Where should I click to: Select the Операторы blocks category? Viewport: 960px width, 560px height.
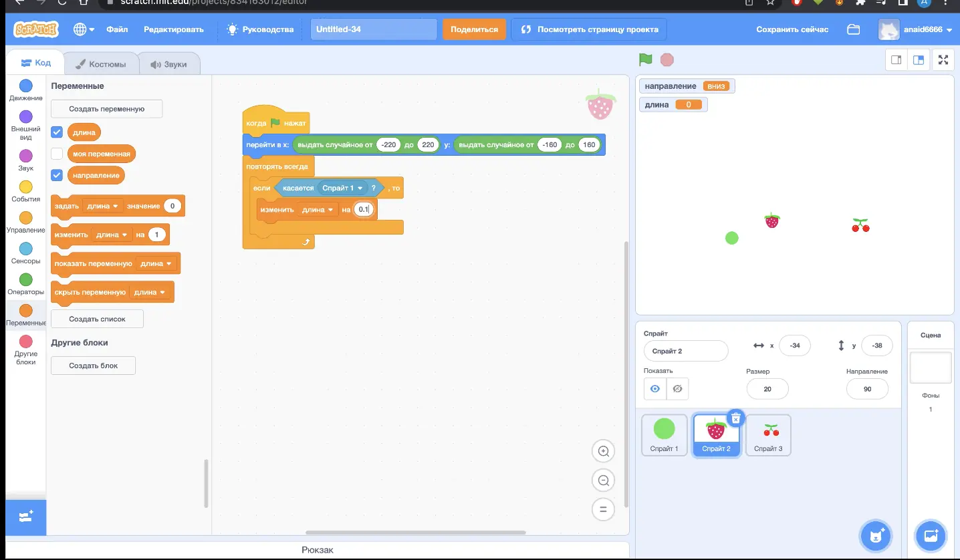pos(25,284)
